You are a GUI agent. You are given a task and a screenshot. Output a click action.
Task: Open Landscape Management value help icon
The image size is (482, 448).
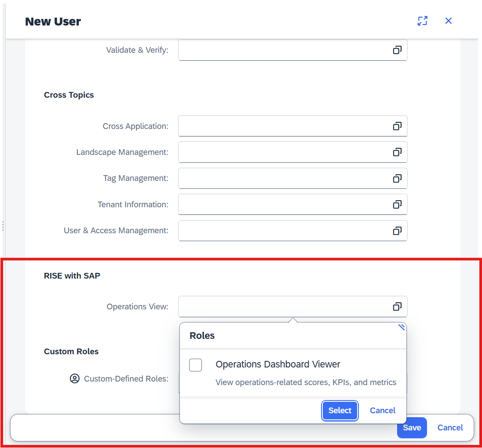(x=397, y=152)
